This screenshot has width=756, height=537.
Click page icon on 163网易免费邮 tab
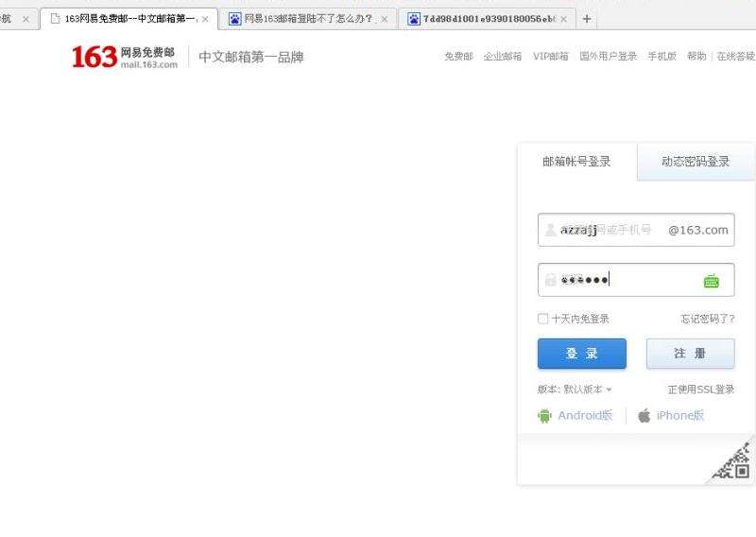pos(56,18)
